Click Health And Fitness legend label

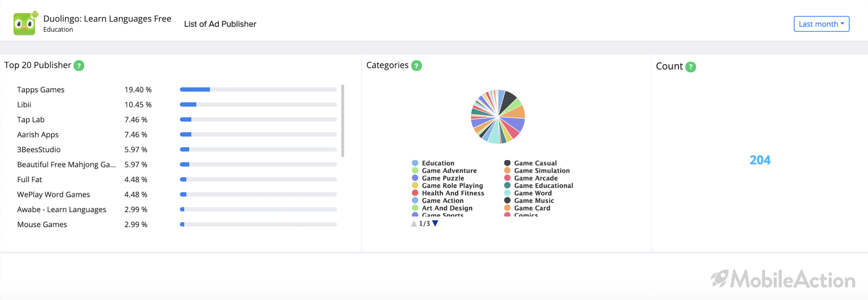pos(453,193)
